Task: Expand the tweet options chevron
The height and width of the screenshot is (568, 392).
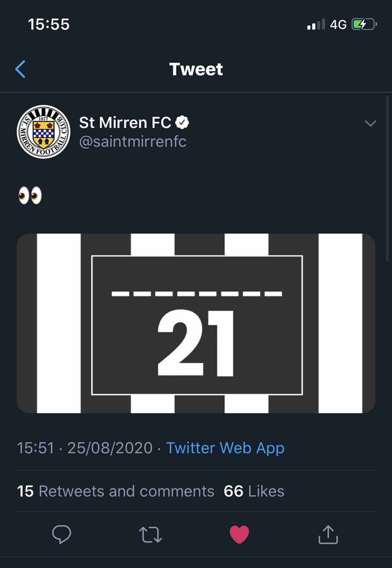Action: pyautogui.click(x=370, y=123)
